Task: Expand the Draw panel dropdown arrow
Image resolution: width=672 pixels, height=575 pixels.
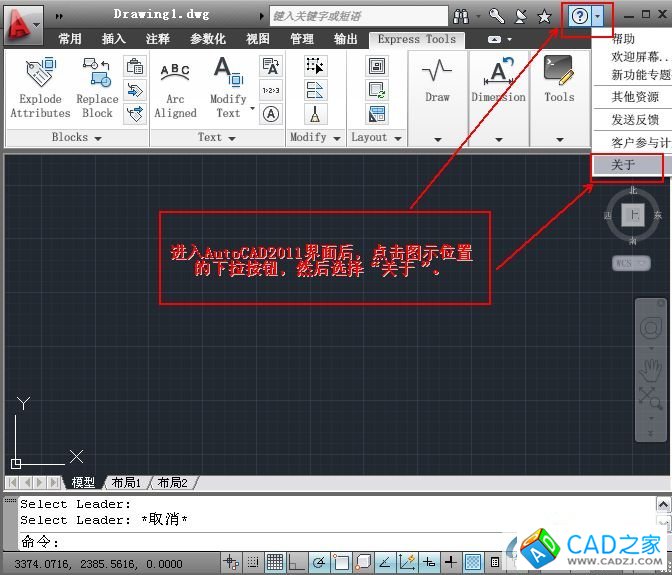Action: coord(437,139)
